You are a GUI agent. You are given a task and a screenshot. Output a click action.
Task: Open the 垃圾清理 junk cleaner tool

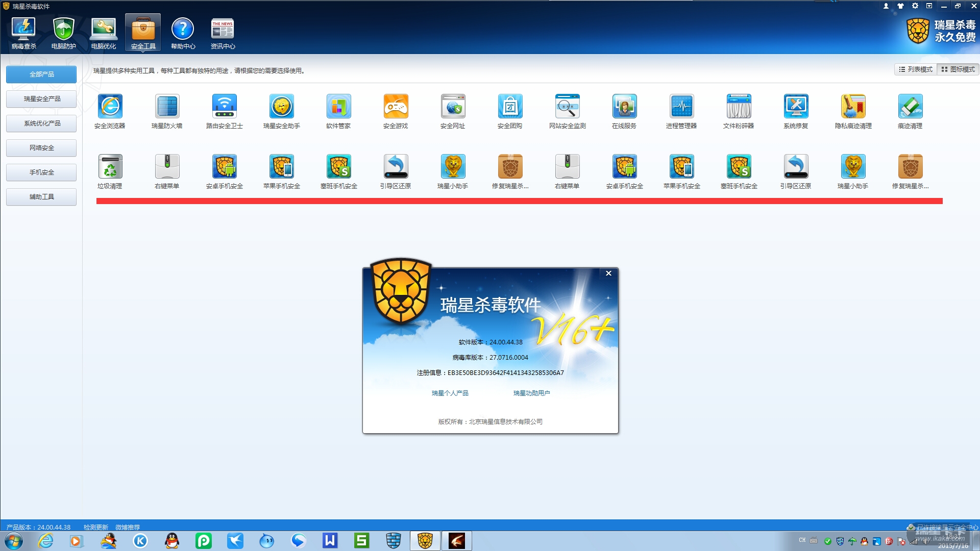110,167
